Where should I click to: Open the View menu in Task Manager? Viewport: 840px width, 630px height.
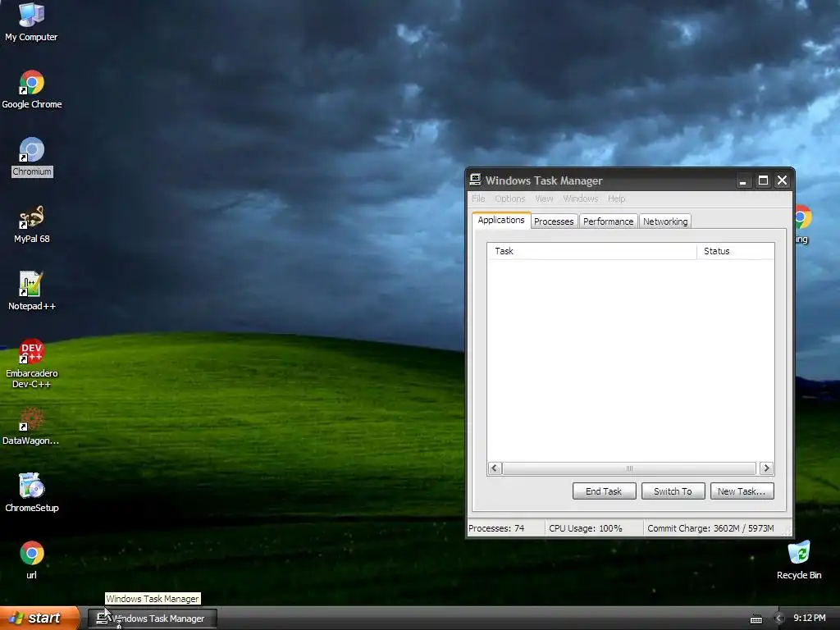coord(544,199)
